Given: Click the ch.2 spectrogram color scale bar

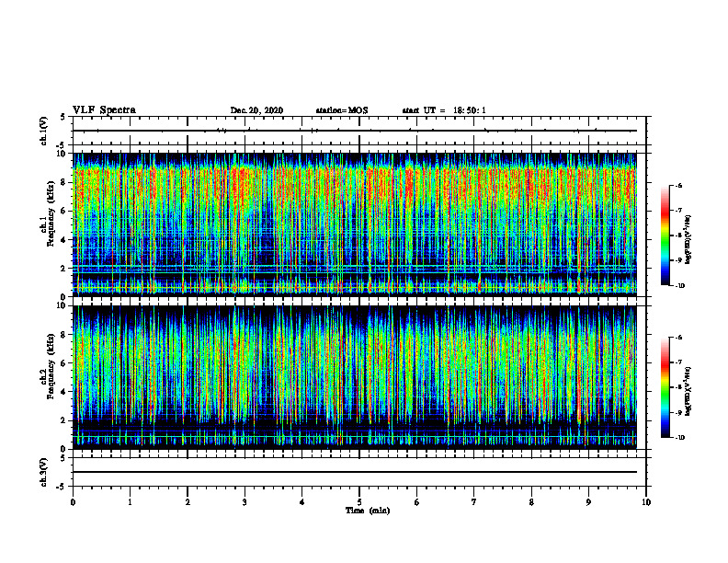Looking at the screenshot, I should (665, 387).
